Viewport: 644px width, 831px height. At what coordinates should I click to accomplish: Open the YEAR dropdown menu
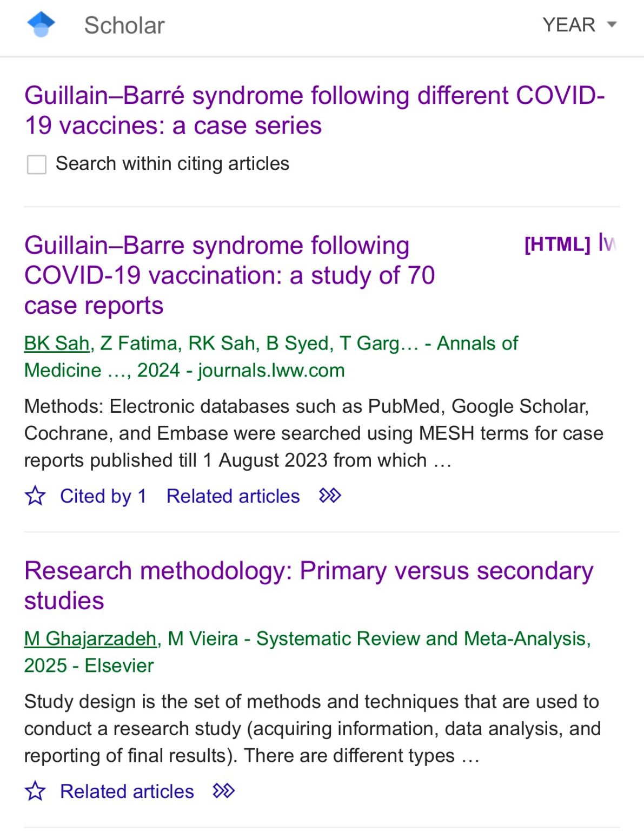point(580,25)
